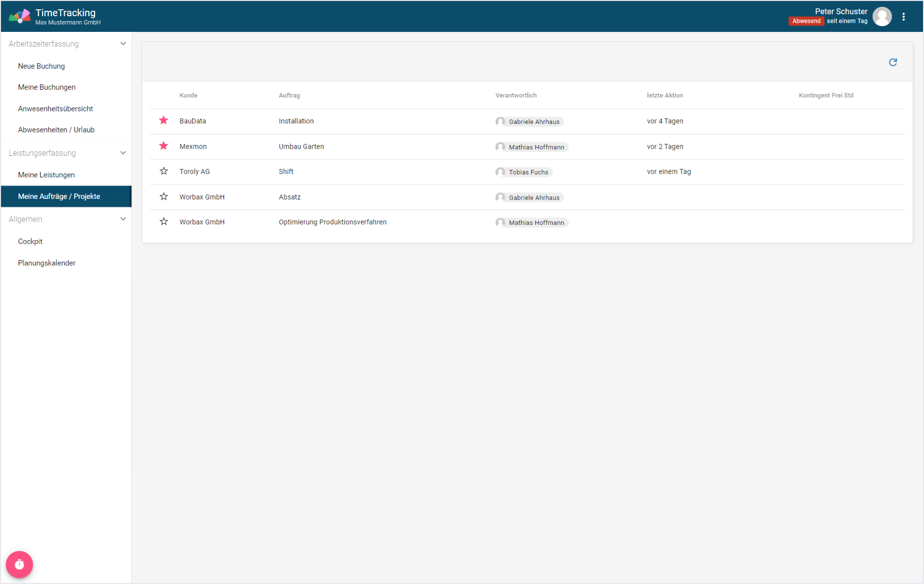Click the TimeTracking logo icon
Image resolution: width=924 pixels, height=584 pixels.
click(19, 17)
